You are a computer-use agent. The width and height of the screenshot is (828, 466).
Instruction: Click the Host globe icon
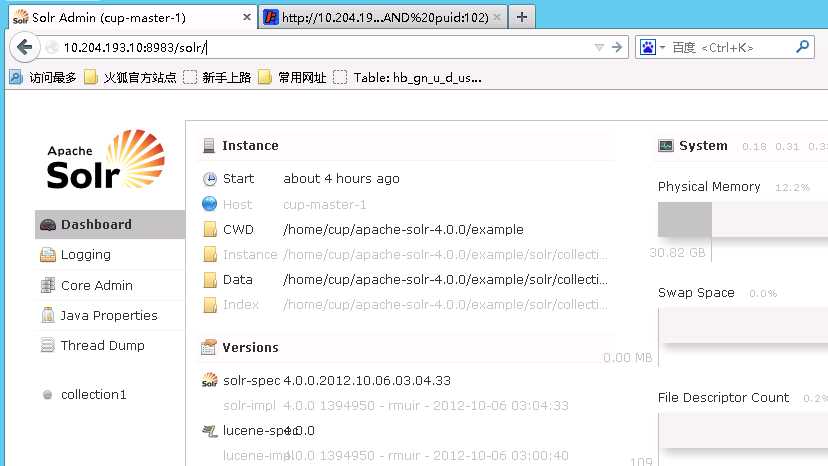[210, 204]
